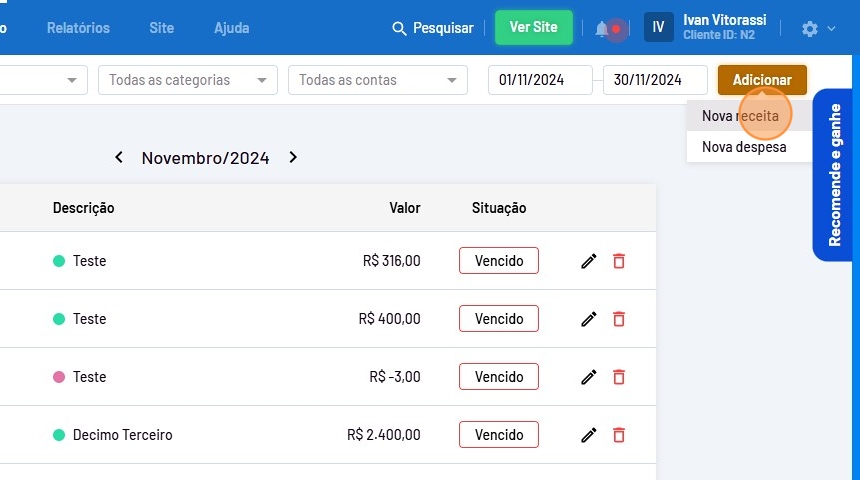
Task: Edit the R$ 400,00 Teste entry
Action: (589, 319)
